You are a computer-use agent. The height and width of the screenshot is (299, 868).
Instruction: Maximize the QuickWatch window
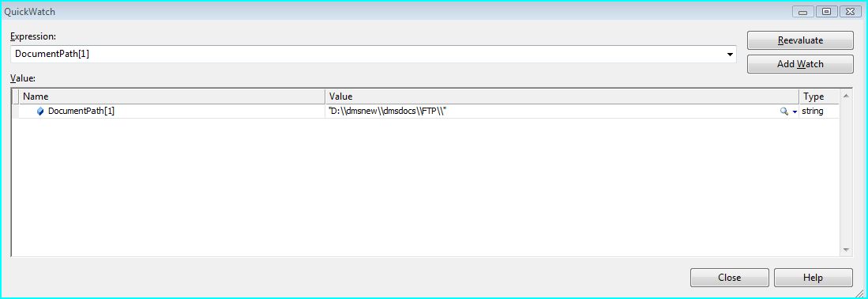[x=826, y=11]
